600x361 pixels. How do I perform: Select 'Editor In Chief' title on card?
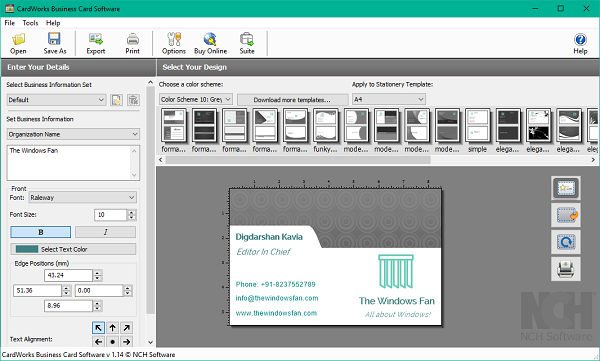click(263, 252)
